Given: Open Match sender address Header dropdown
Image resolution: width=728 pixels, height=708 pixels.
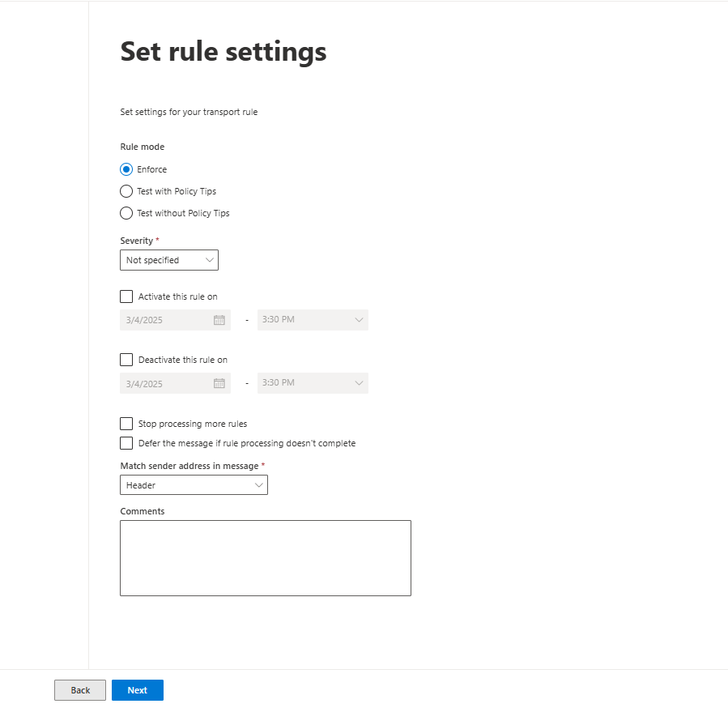Looking at the screenshot, I should tap(194, 485).
